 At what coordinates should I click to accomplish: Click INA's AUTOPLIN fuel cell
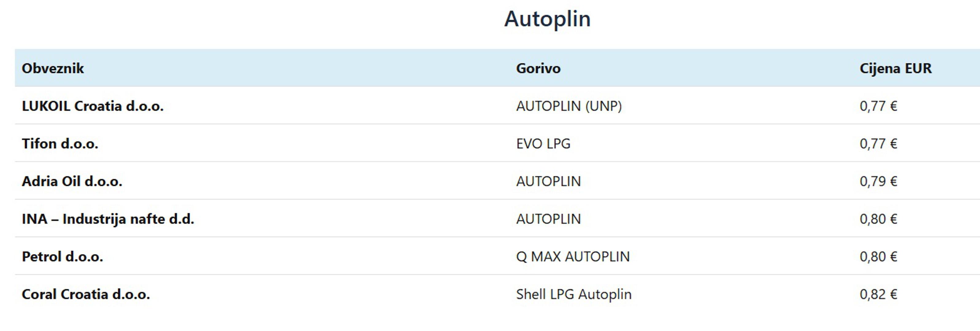pos(548,219)
